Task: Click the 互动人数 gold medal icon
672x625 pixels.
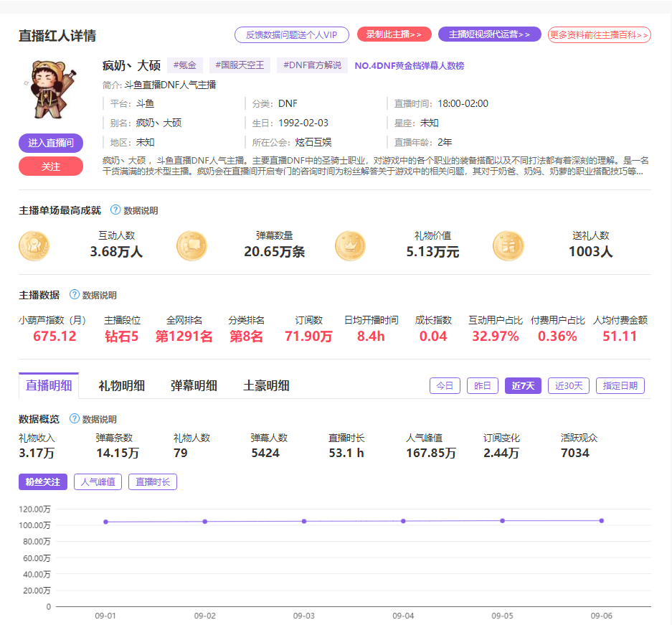Action: click(x=34, y=245)
